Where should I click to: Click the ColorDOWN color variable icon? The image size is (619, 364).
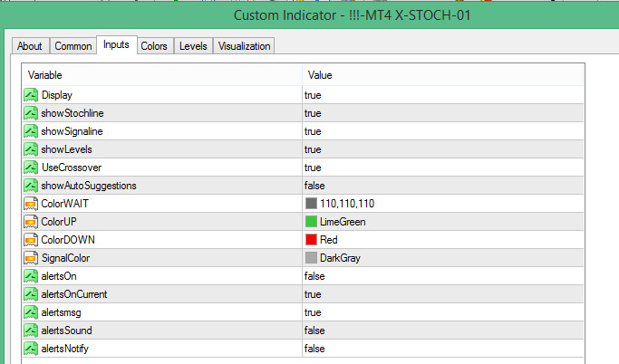point(31,240)
